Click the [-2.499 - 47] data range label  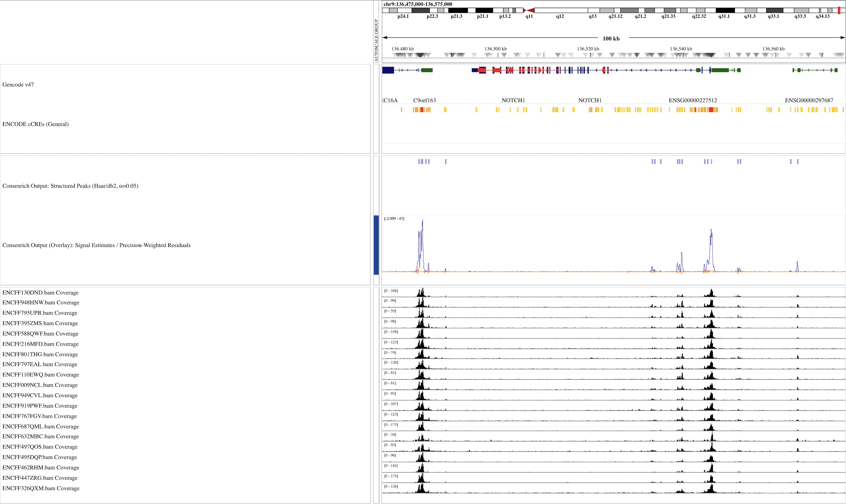394,218
